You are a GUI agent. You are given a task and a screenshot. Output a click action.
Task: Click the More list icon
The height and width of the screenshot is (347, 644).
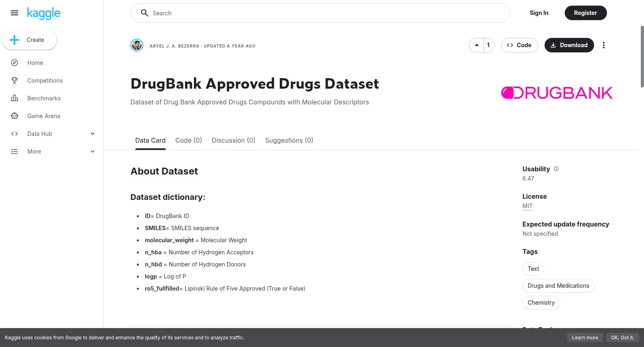[14, 152]
